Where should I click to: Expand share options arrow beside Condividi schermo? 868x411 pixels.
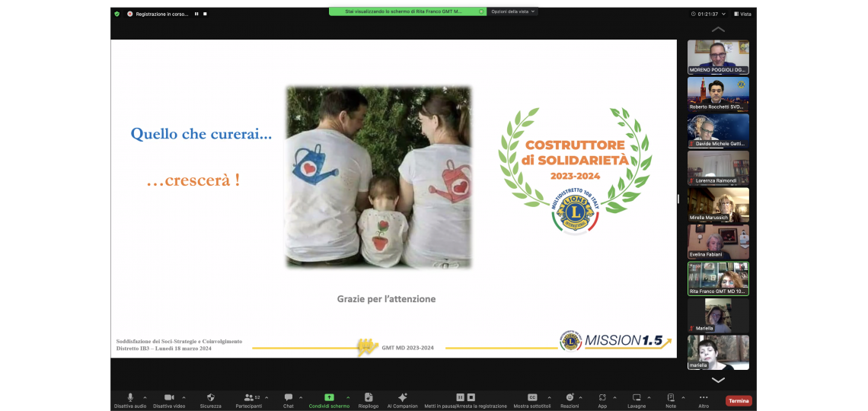click(x=348, y=397)
